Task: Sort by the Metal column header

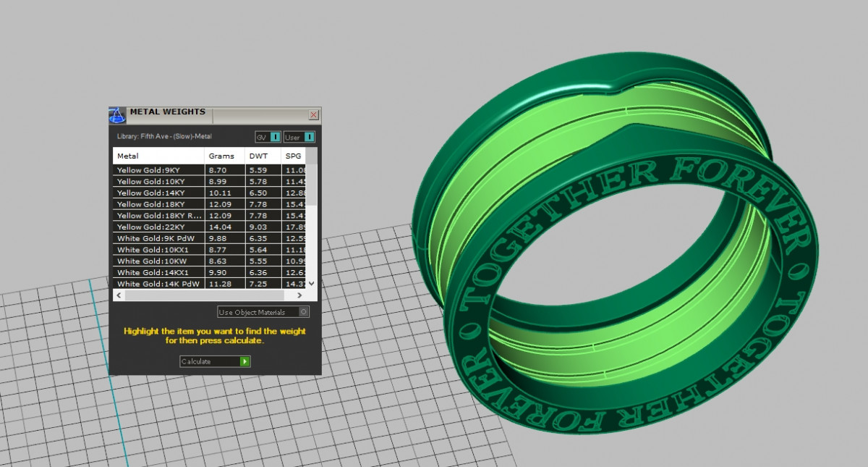Action: [x=158, y=156]
